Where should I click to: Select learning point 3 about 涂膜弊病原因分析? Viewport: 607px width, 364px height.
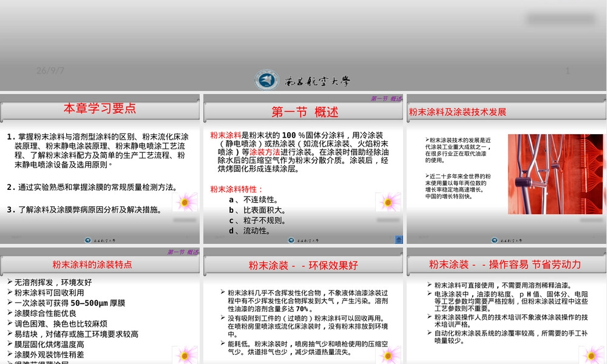(x=84, y=210)
